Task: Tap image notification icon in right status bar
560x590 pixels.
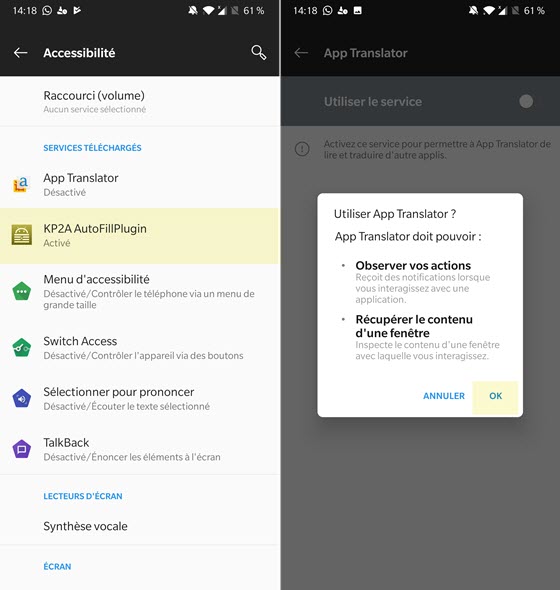Action: click(x=358, y=10)
